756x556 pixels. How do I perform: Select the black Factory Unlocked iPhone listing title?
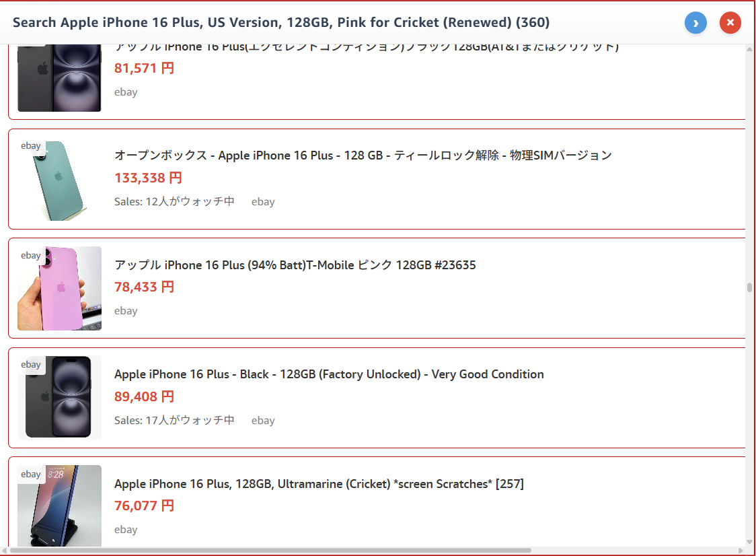pyautogui.click(x=329, y=374)
